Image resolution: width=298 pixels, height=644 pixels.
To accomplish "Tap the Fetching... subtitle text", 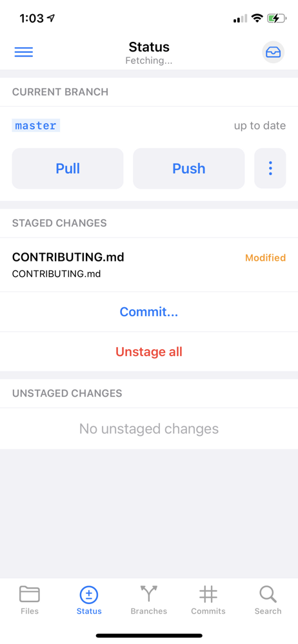I will click(149, 61).
